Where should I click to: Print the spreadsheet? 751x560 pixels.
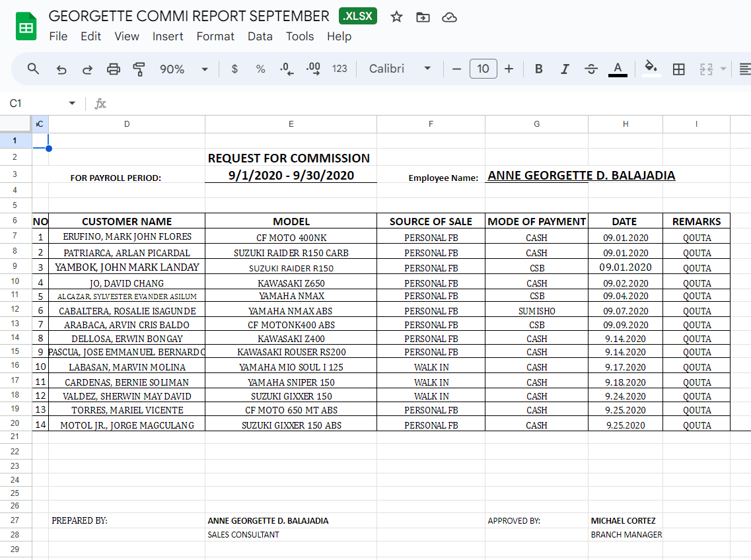(114, 69)
